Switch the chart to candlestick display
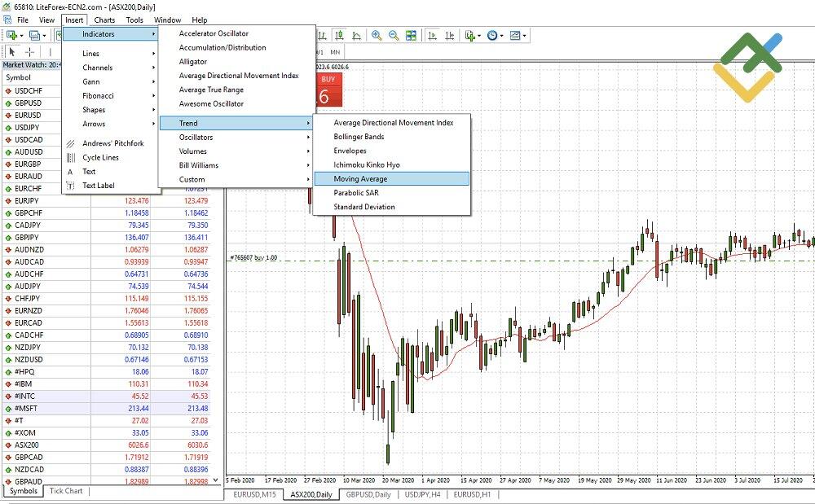Image resolution: width=815 pixels, height=504 pixels. click(339, 36)
